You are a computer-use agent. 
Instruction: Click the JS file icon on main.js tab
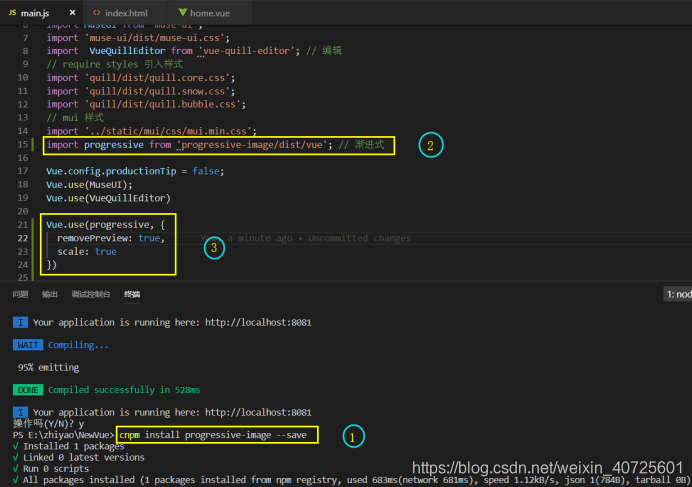click(x=12, y=13)
